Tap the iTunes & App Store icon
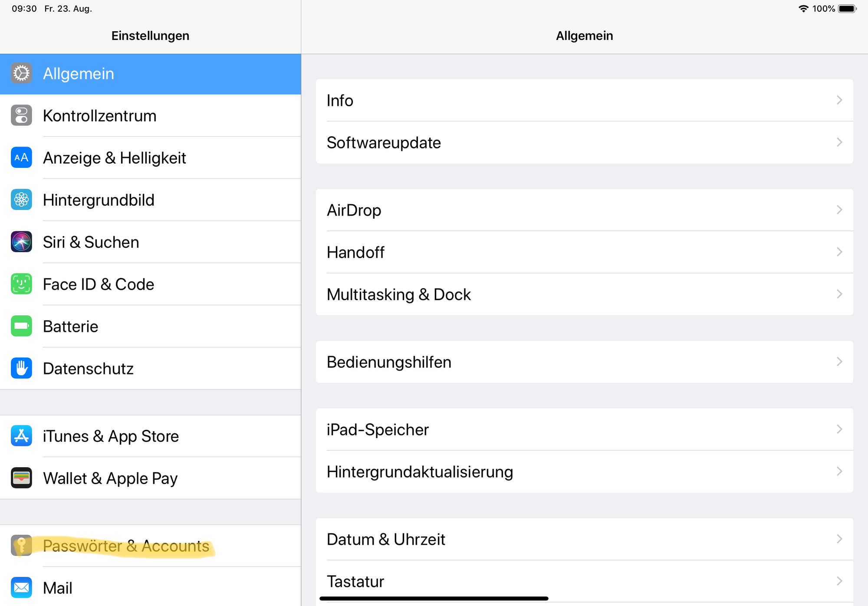The image size is (868, 606). (x=21, y=436)
